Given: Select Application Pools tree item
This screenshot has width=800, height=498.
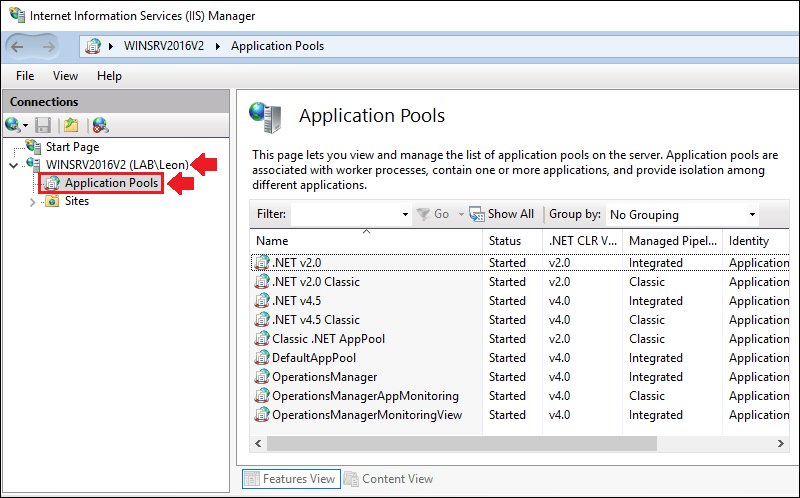Looking at the screenshot, I should pos(111,183).
